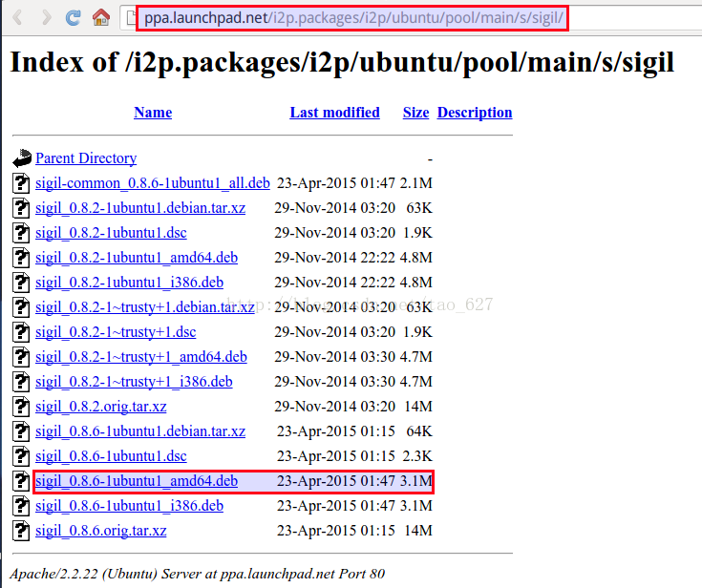Download sigil_0.8.2-1ubuntu1_i386.deb
This screenshot has width=702, height=588.
(x=129, y=283)
